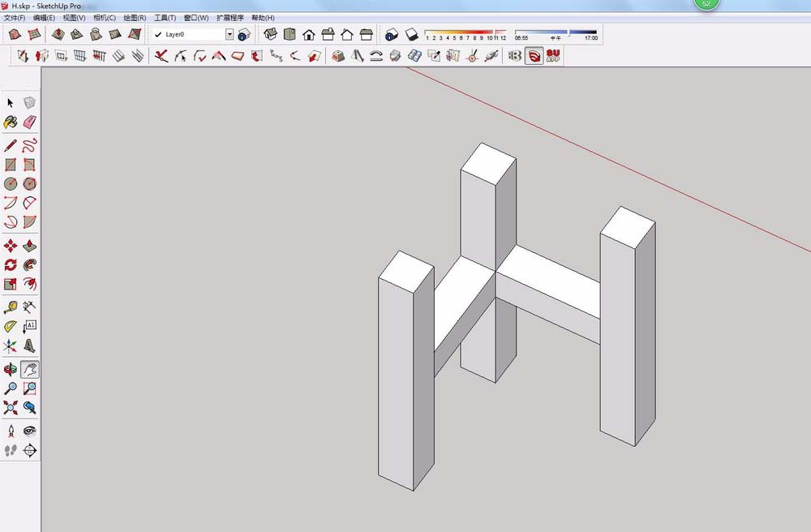The width and height of the screenshot is (811, 532).
Task: Select the Paint Bucket tool
Action: 11,122
